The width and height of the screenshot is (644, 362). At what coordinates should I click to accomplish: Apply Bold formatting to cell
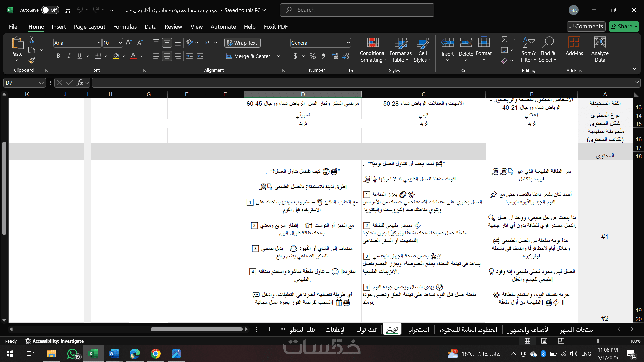pyautogui.click(x=58, y=56)
